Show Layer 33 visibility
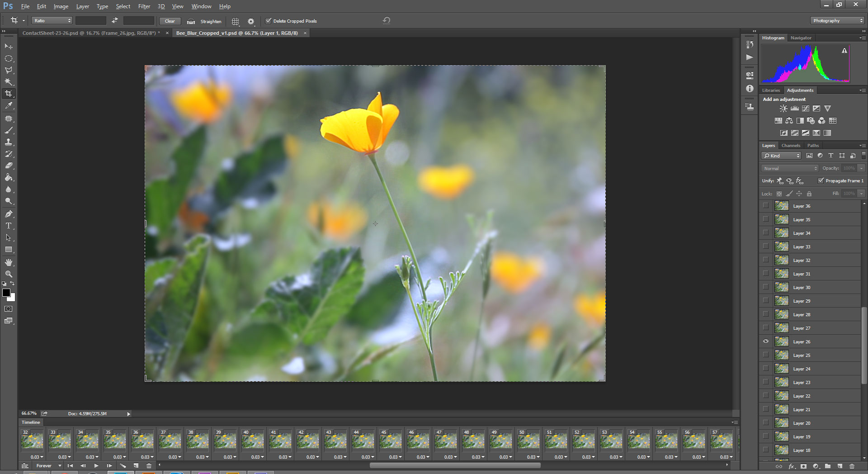Screen dimensions: 868x474 click(x=766, y=246)
